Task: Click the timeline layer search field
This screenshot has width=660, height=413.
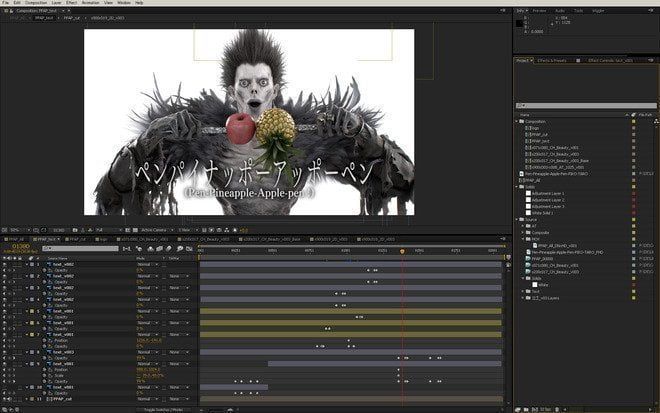Action: [x=80, y=248]
